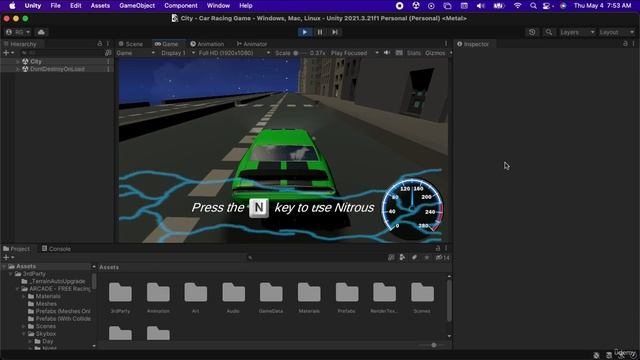The height and width of the screenshot is (360, 640).
Task: Click the Hierarchy search-by-type icon
Action: coord(108,53)
